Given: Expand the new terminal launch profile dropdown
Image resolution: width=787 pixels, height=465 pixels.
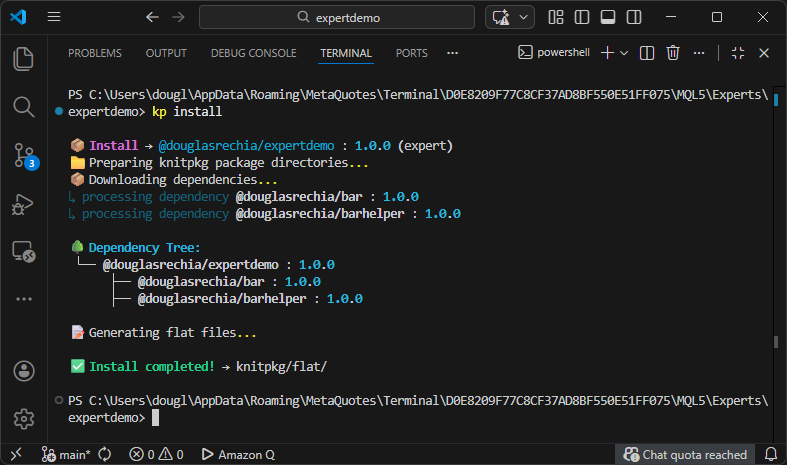Looking at the screenshot, I should (x=624, y=53).
